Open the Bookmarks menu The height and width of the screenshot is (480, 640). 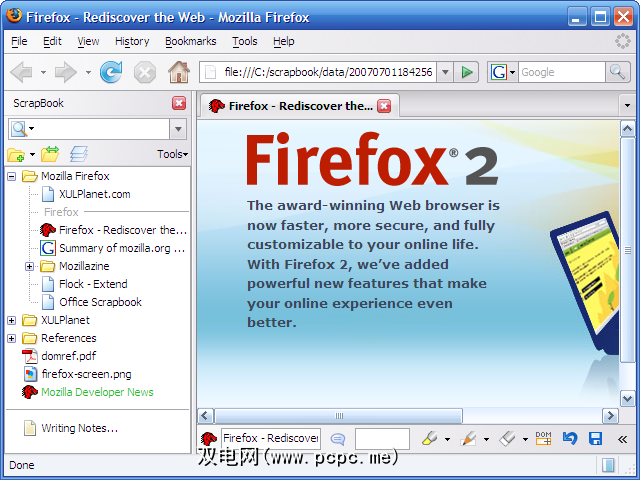coord(191,42)
